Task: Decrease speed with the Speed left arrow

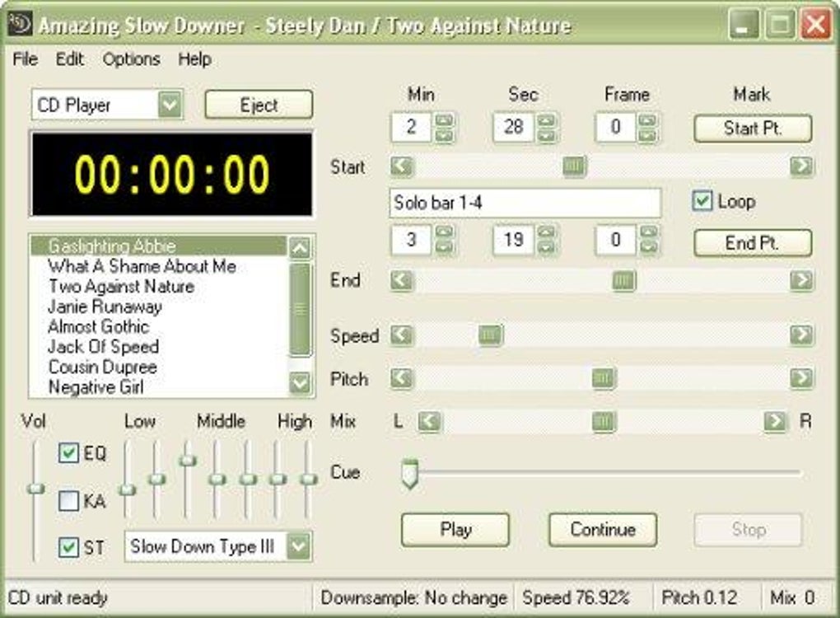Action: [402, 335]
